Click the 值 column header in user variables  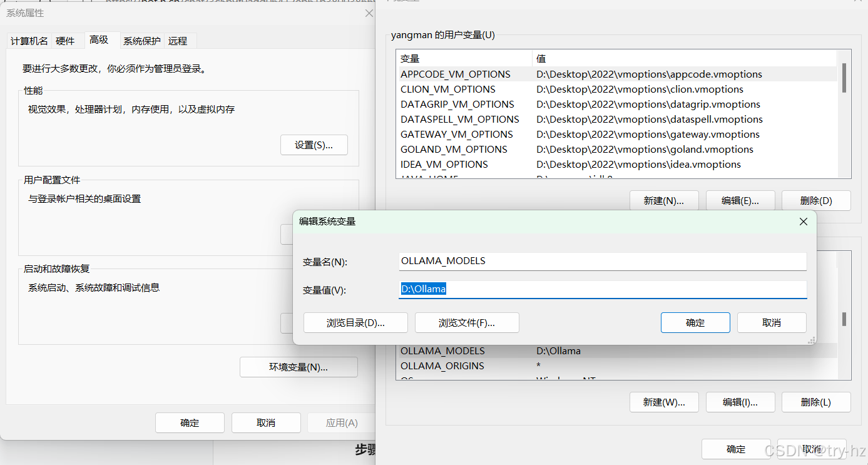click(685, 59)
